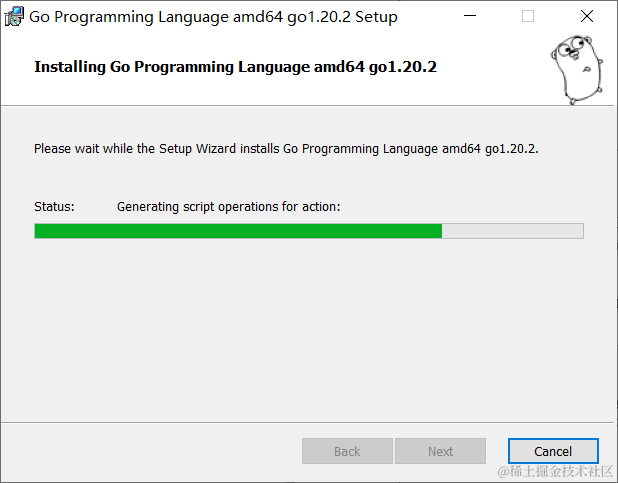
Task: Click the empty gray area below progress bar
Action: (x=307, y=329)
